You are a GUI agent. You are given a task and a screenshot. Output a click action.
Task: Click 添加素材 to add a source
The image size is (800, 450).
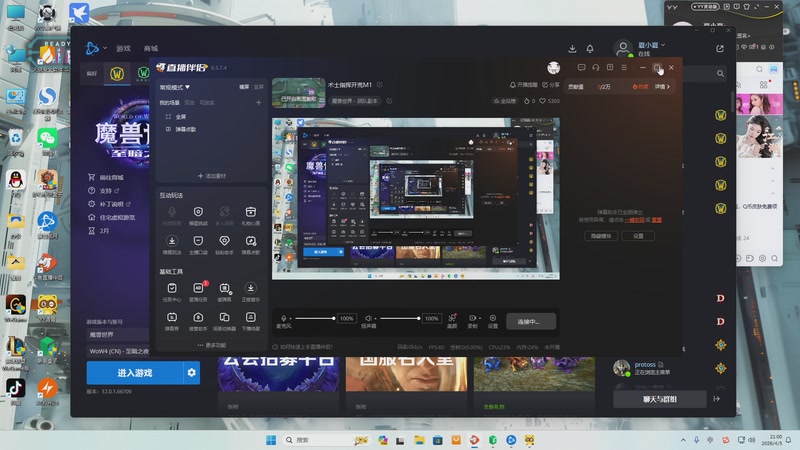211,176
